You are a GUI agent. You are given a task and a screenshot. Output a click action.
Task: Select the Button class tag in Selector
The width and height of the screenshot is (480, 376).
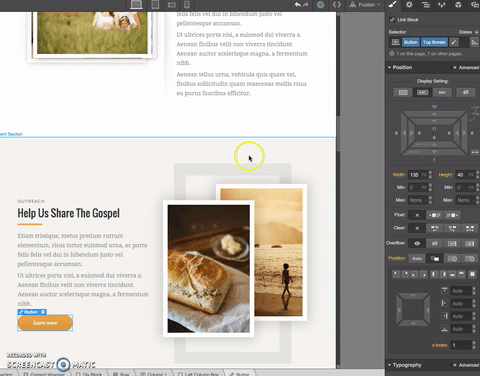tap(411, 42)
